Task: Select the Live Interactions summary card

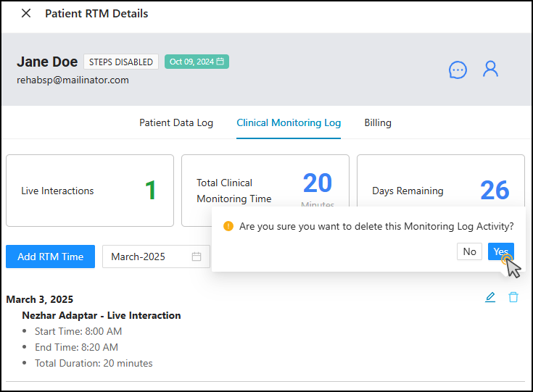Action: coord(90,191)
